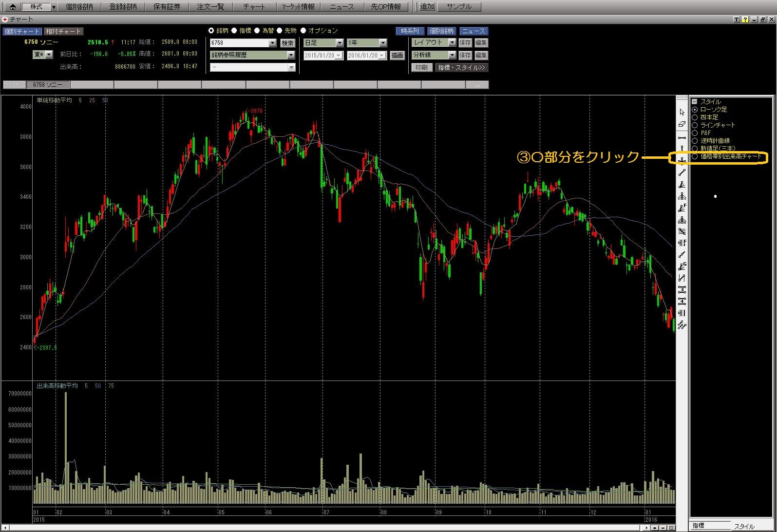Switch to the 相対チャート tab
This screenshot has height=532, width=777.
tap(63, 31)
